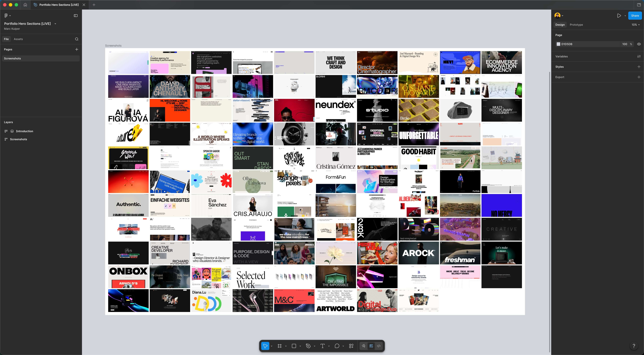Screen dimensions: 644x355
Task: Select the Rectangle shape tool
Action: [294, 346]
